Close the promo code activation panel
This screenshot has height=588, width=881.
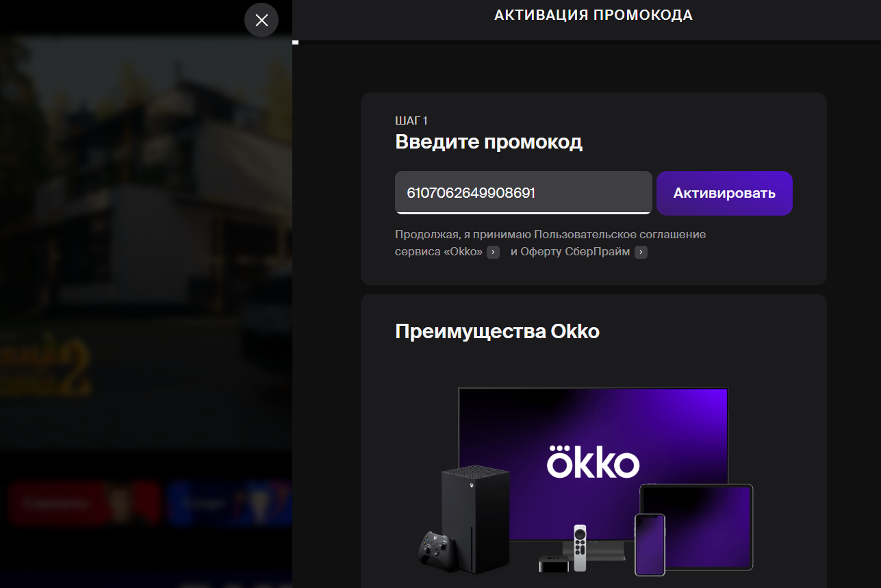(x=261, y=21)
